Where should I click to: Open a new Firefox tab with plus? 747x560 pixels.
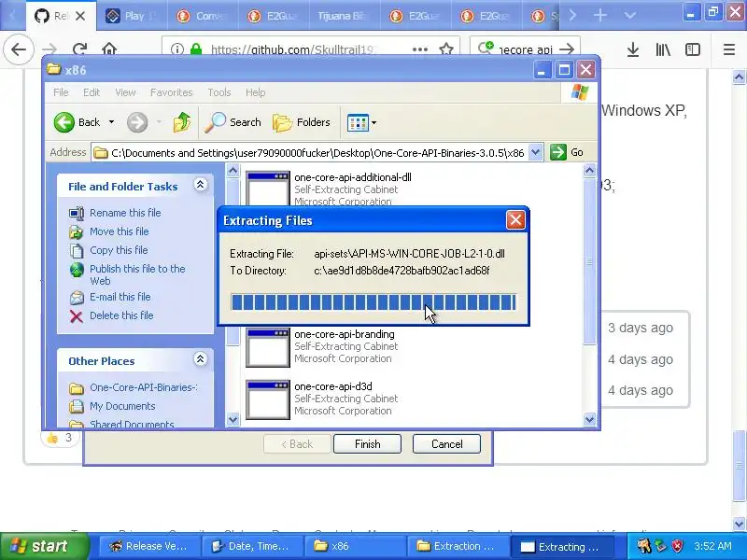(x=600, y=15)
